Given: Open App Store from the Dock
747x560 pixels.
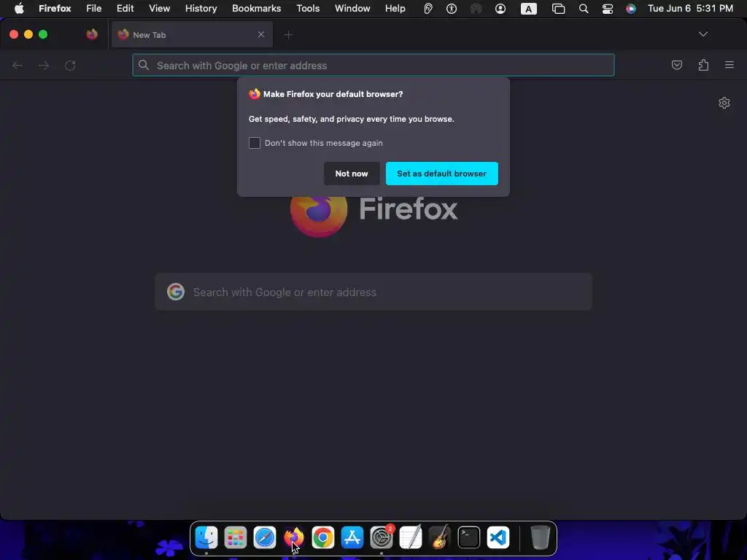Looking at the screenshot, I should 352,537.
